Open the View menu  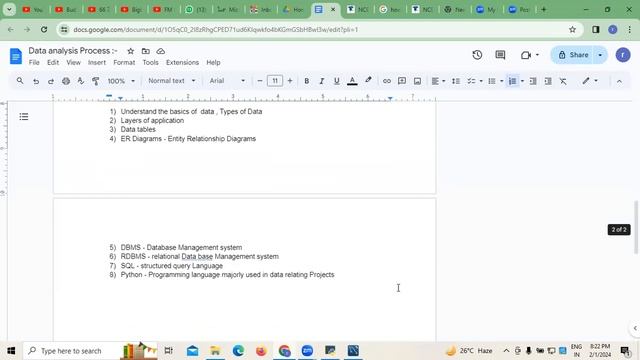coord(73,62)
